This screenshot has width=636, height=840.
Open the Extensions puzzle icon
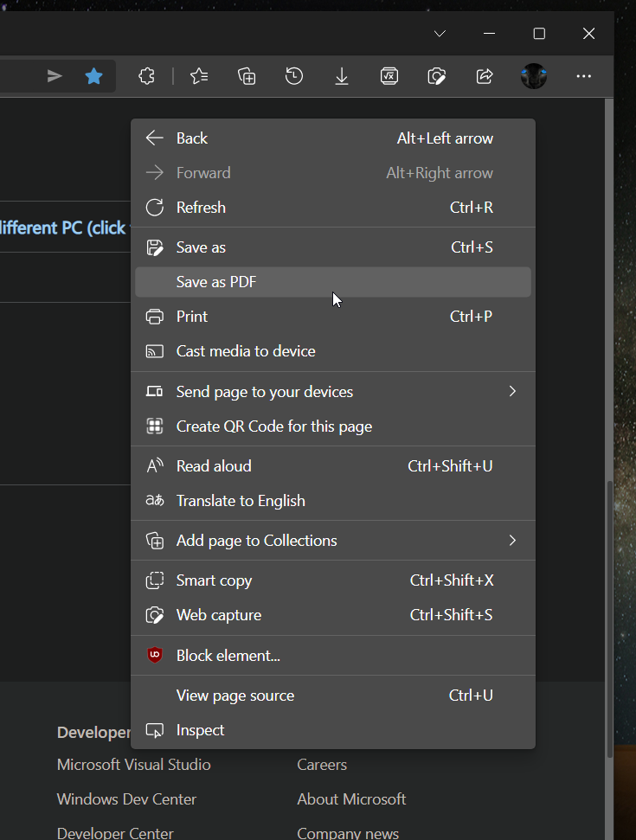(147, 77)
